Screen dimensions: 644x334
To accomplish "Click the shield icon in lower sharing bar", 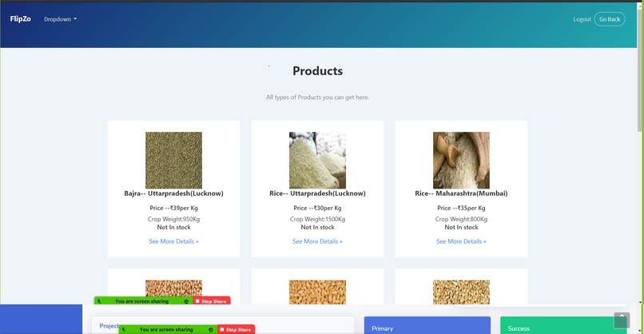I will tap(211, 329).
